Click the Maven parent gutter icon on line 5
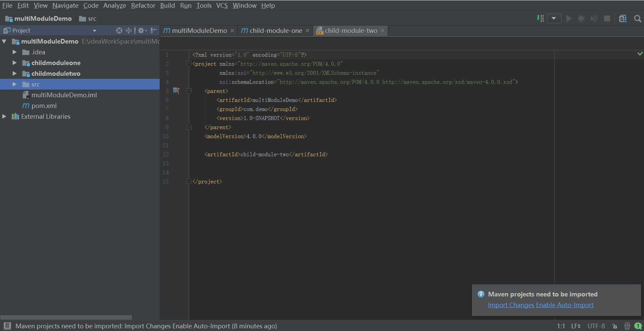The image size is (644, 331). pos(176,91)
